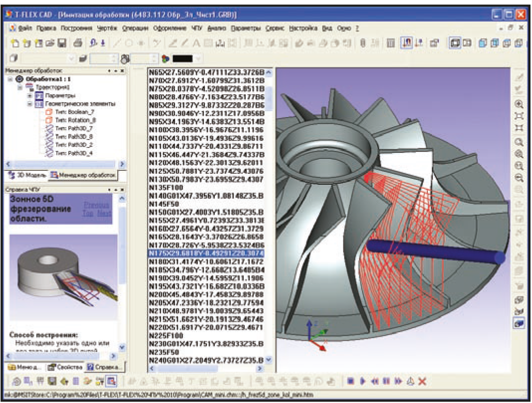Play the machining simulation
Image resolution: width=532 pixels, height=403 pixels.
362,382
